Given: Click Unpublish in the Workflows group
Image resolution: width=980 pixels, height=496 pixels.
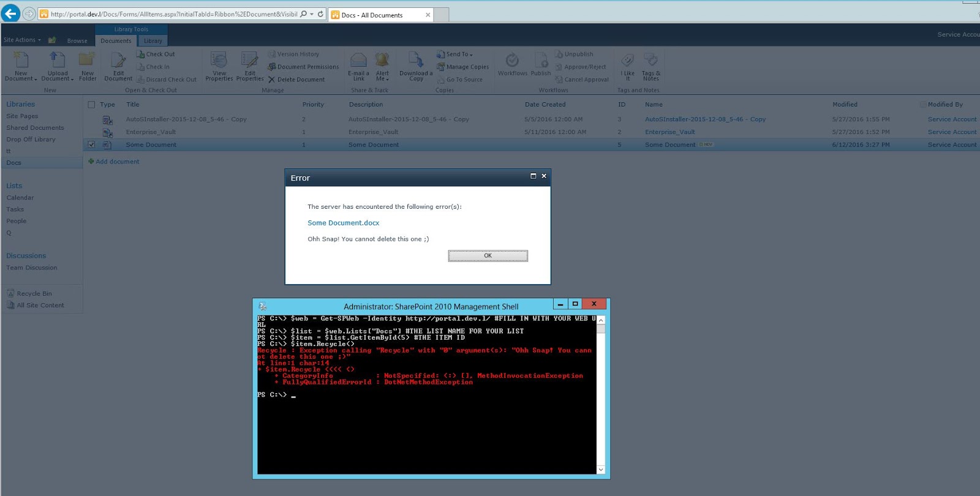Looking at the screenshot, I should tap(574, 54).
